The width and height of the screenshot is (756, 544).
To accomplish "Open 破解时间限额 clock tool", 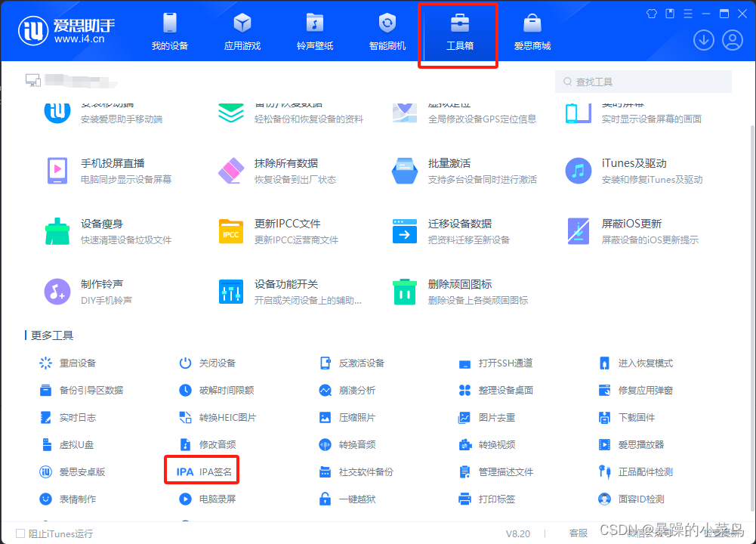I will point(217,390).
